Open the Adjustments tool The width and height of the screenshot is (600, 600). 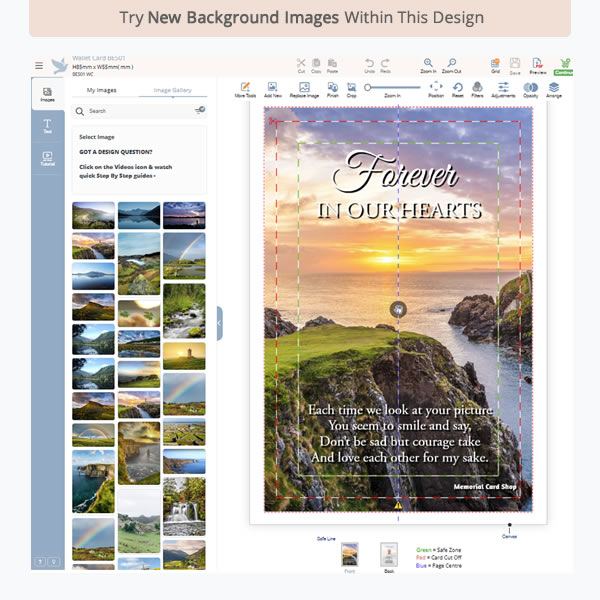pyautogui.click(x=504, y=89)
